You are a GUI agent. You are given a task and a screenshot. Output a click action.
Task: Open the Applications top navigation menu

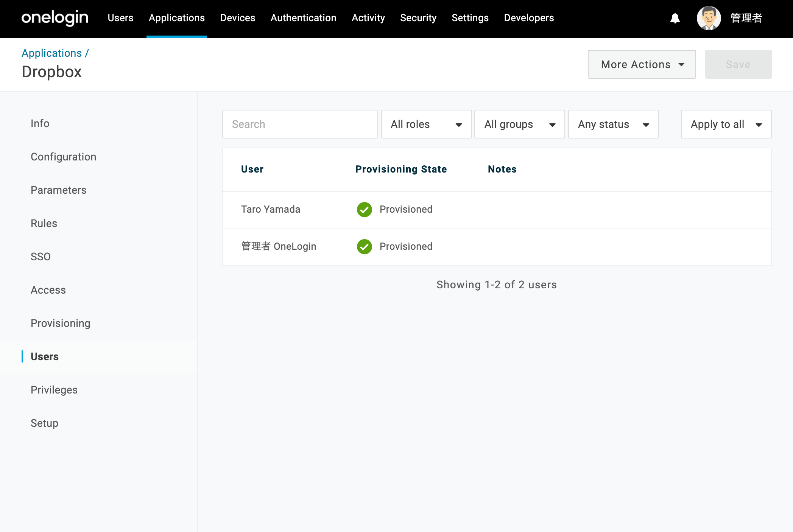click(x=177, y=18)
